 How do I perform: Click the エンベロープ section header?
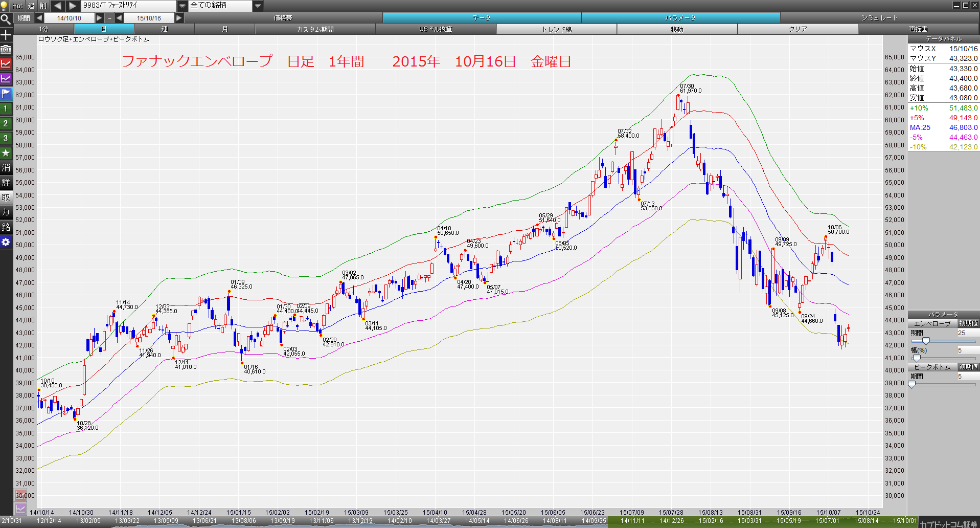[x=932, y=324]
